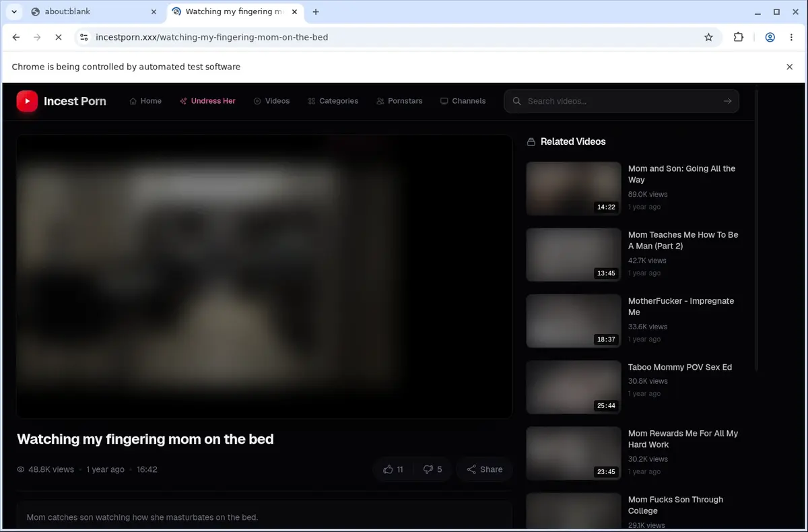Image resolution: width=808 pixels, height=532 pixels.
Task: Click the 16:42 duration text
Action: (x=147, y=469)
